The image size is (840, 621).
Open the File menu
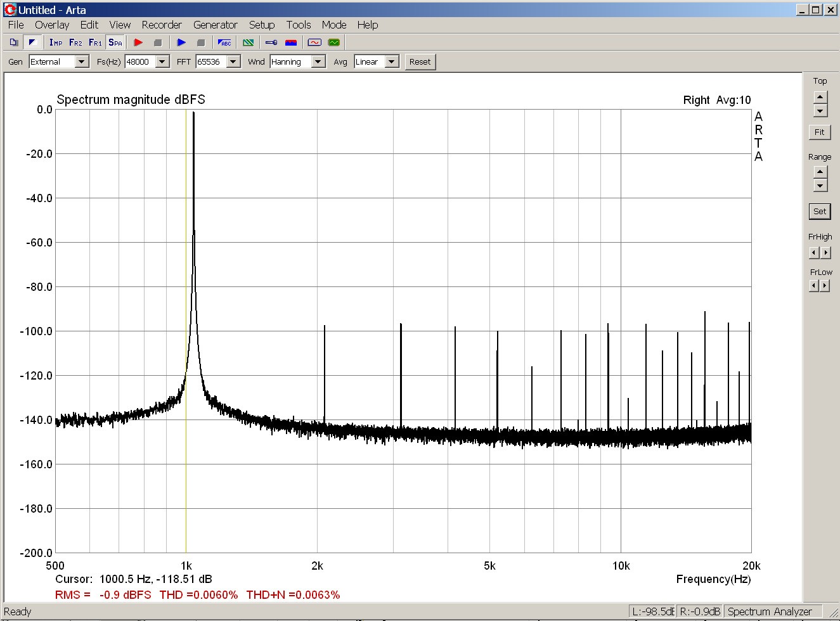point(16,25)
